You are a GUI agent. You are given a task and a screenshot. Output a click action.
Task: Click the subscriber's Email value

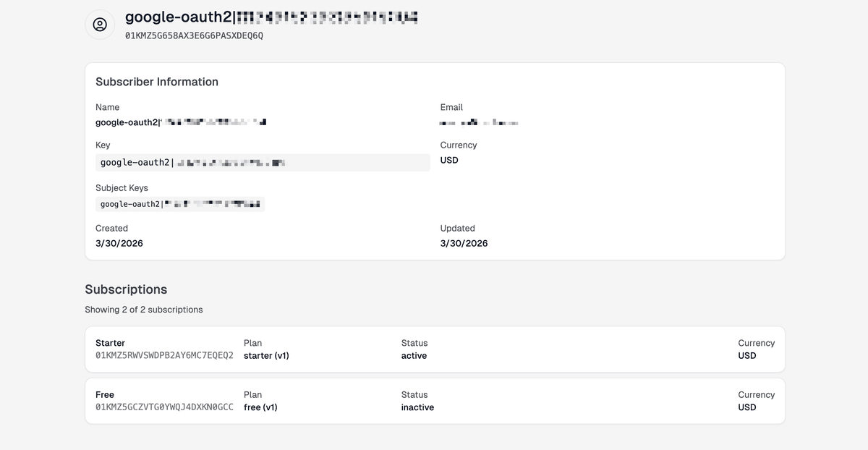[477, 122]
